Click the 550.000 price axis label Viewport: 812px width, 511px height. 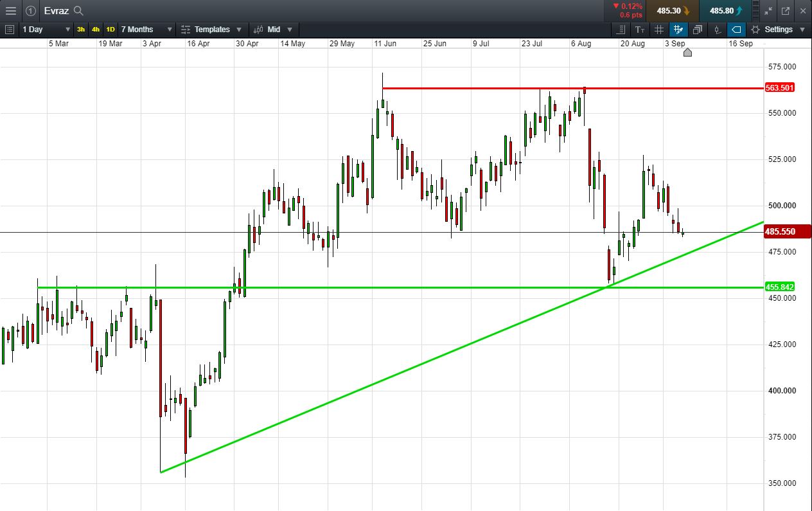(782, 113)
